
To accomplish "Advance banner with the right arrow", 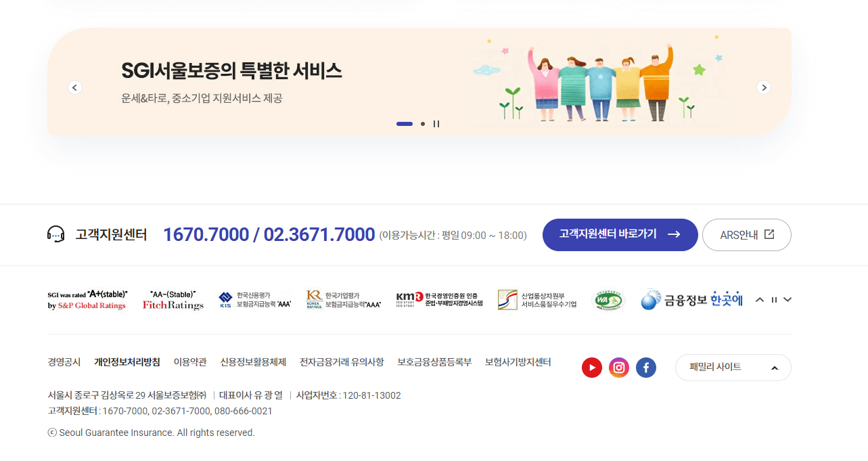I will pos(763,87).
